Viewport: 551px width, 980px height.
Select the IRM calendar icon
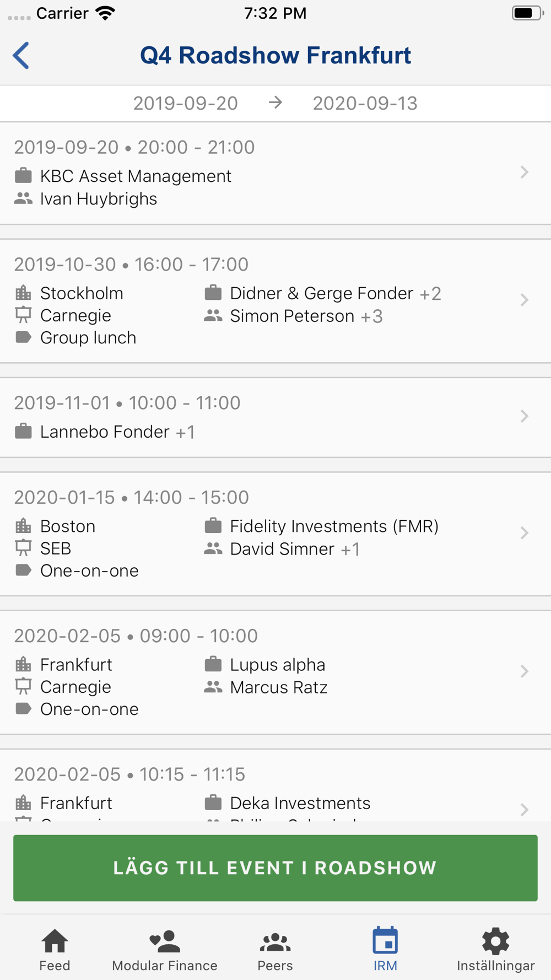click(385, 940)
